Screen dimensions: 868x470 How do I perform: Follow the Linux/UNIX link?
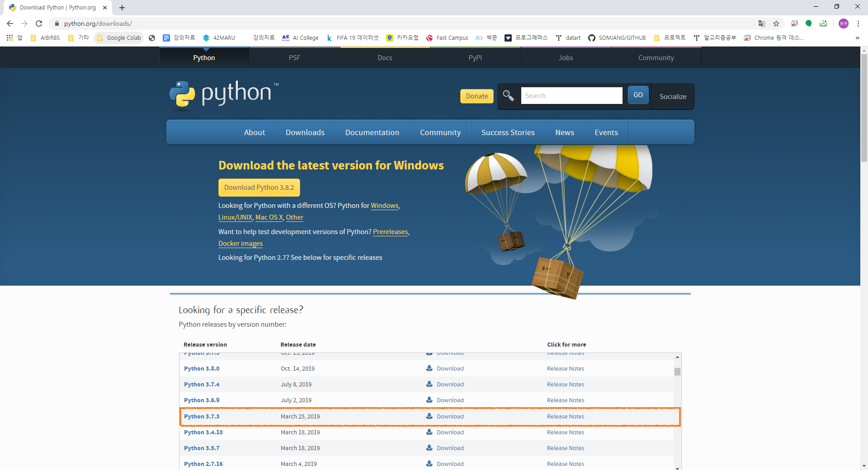pyautogui.click(x=235, y=217)
